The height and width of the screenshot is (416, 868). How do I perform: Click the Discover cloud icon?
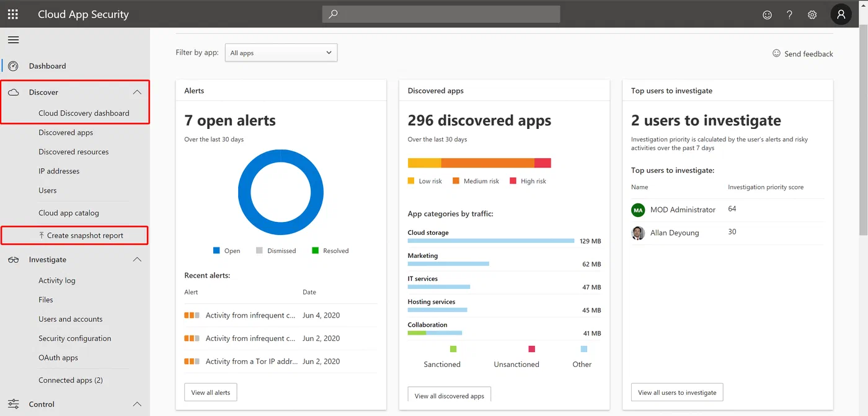[x=13, y=92]
